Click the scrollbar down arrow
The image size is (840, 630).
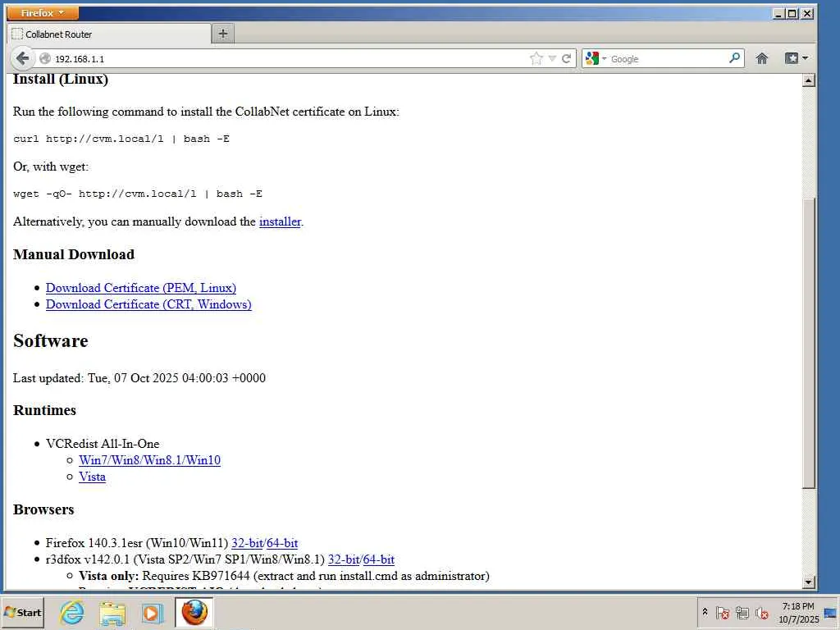tap(808, 582)
